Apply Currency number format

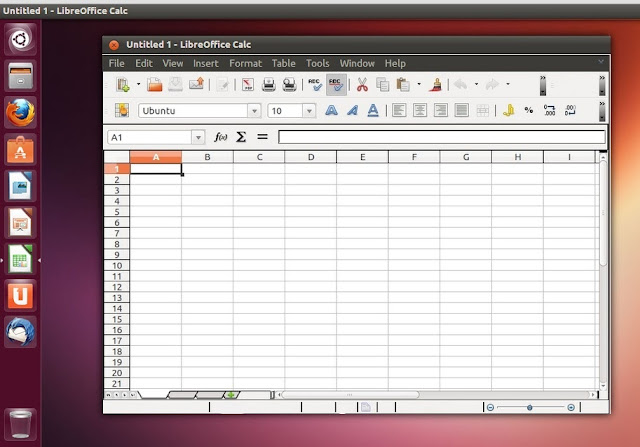pos(508,110)
